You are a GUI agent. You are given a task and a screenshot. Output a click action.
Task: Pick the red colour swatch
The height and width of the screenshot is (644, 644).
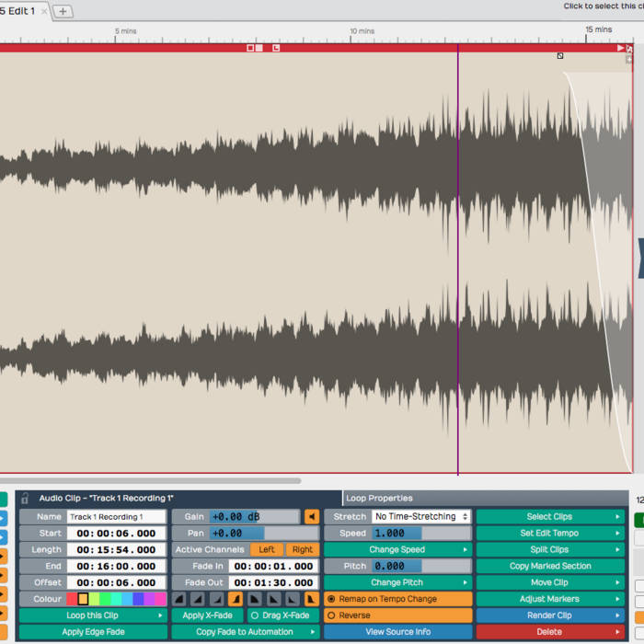(x=72, y=599)
